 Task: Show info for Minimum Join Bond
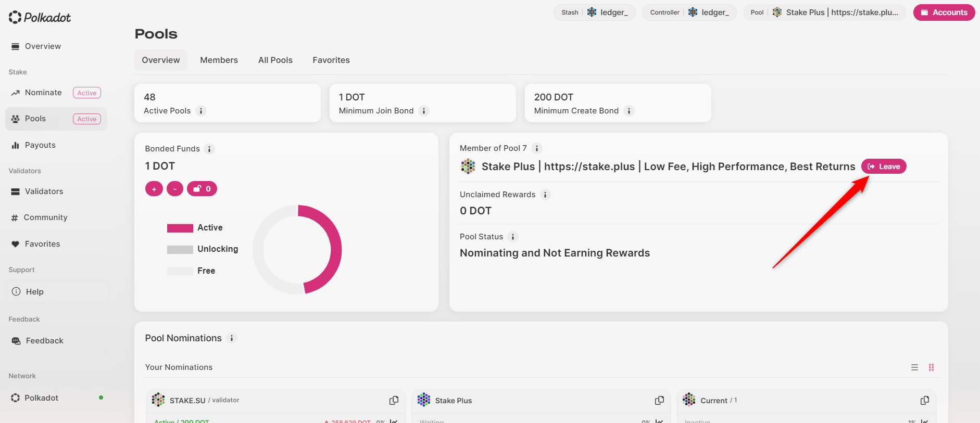424,111
